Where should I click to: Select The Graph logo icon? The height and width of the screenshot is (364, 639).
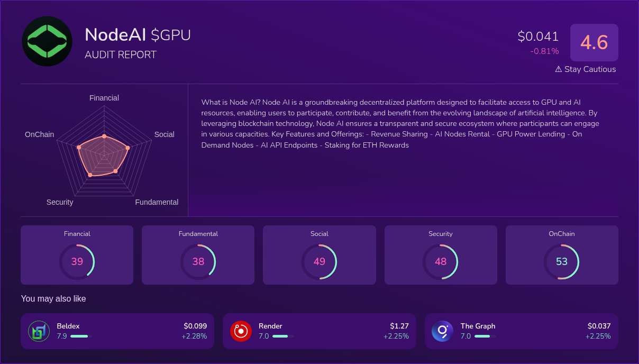[x=442, y=331]
